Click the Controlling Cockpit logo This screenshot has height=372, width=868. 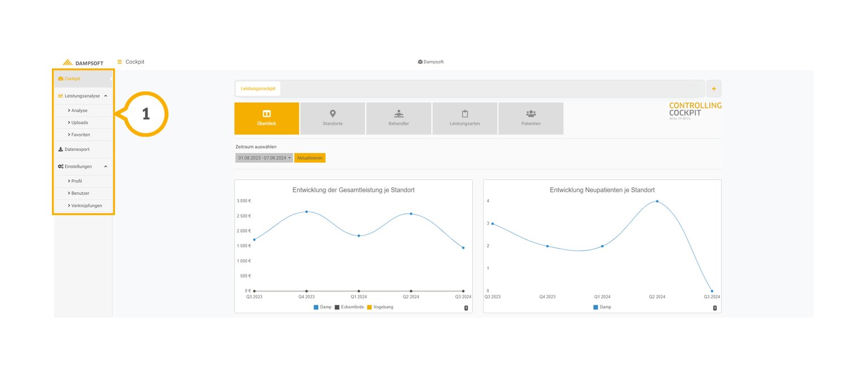coord(695,111)
